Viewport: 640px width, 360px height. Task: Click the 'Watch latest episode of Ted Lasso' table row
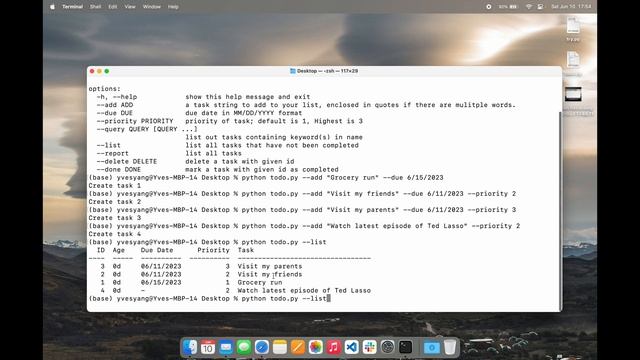point(304,291)
